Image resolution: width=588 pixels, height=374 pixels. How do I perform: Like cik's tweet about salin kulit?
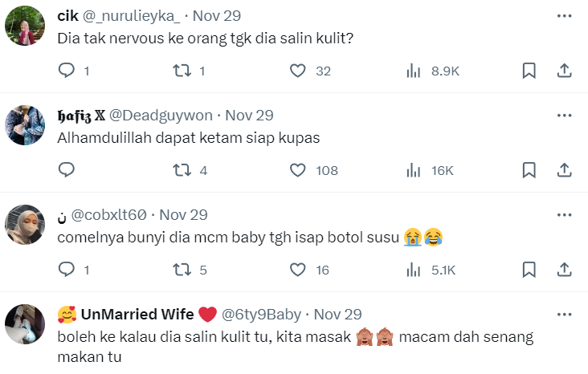(x=298, y=71)
